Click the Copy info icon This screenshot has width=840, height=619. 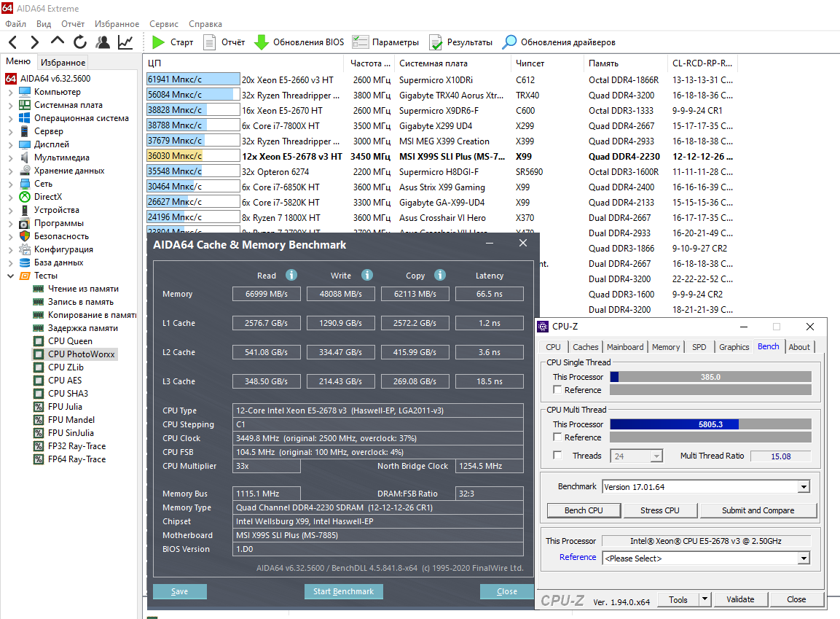pyautogui.click(x=440, y=275)
